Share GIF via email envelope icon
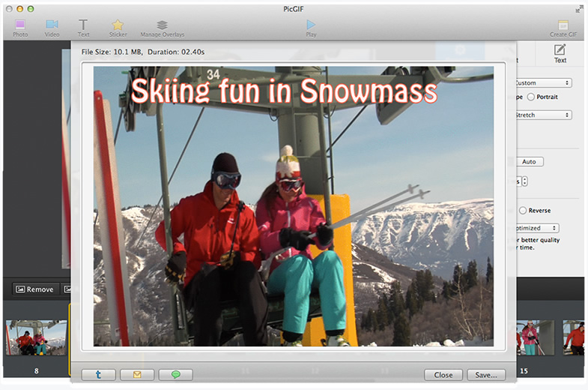This screenshot has width=588, height=390. [137, 374]
